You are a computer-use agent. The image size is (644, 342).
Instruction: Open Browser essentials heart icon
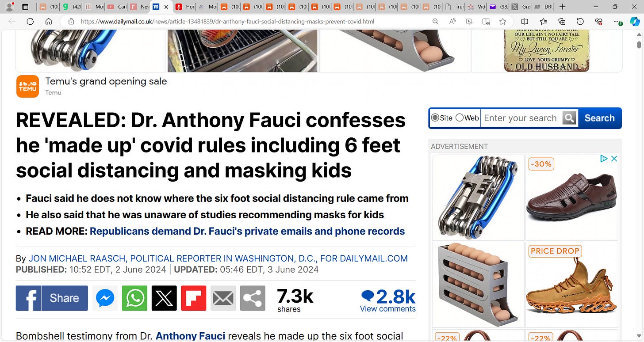pos(599,21)
